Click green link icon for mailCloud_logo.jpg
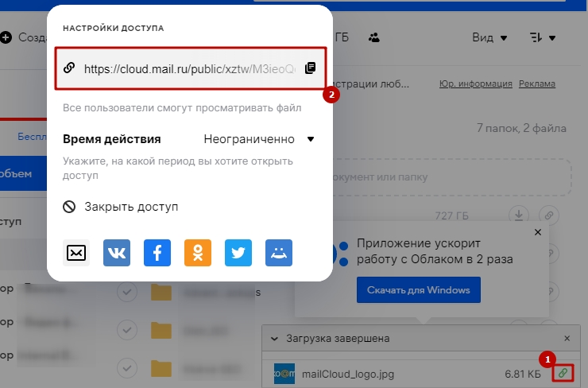The image size is (588, 388). (563, 372)
